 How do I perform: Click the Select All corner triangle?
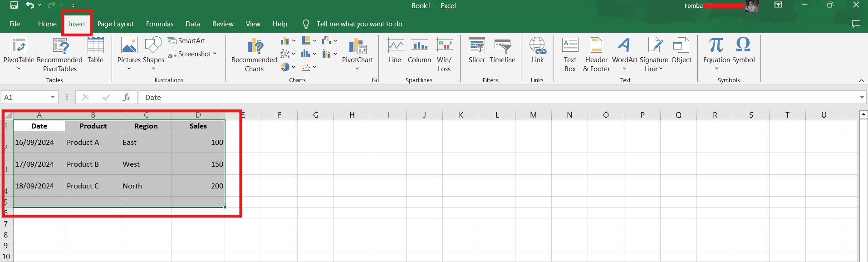[x=8, y=115]
